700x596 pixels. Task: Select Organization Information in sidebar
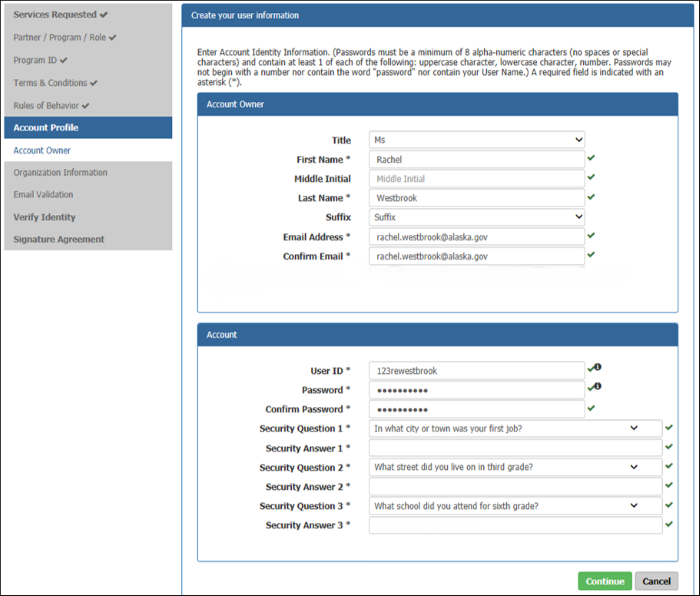(x=60, y=173)
